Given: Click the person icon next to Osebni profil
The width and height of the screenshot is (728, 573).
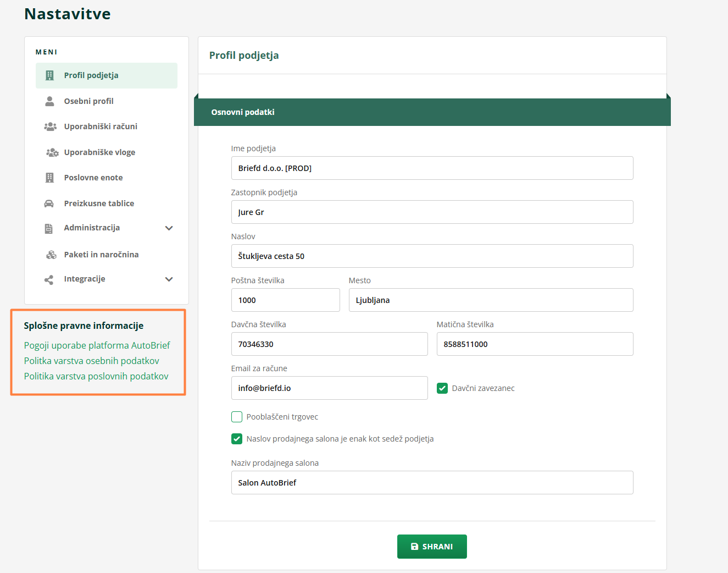Looking at the screenshot, I should tap(49, 101).
